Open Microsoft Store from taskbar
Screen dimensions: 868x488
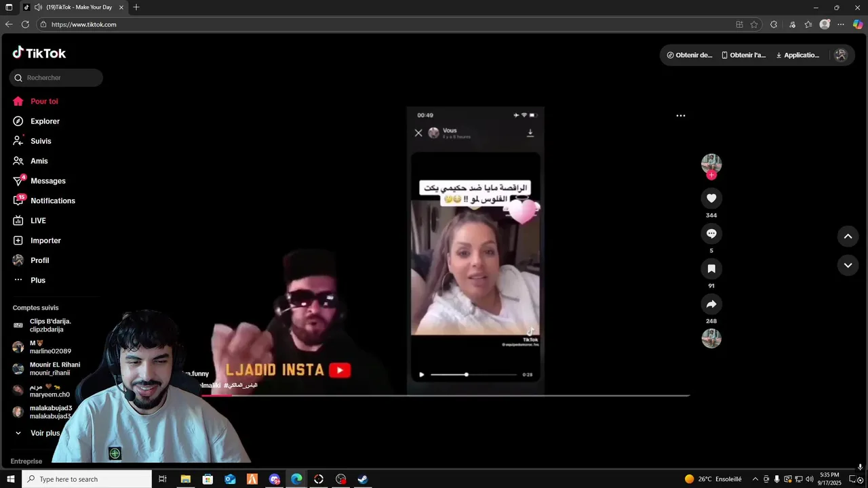208,479
